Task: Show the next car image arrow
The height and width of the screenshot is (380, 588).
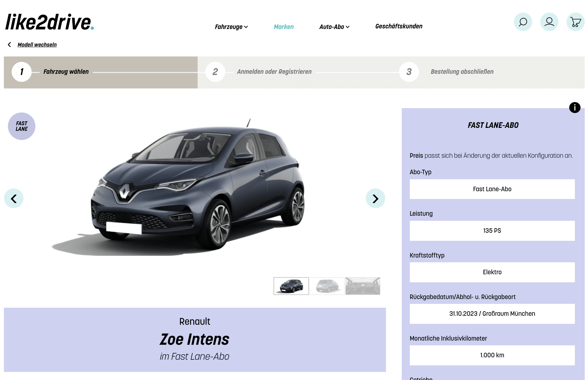Action: 375,198
